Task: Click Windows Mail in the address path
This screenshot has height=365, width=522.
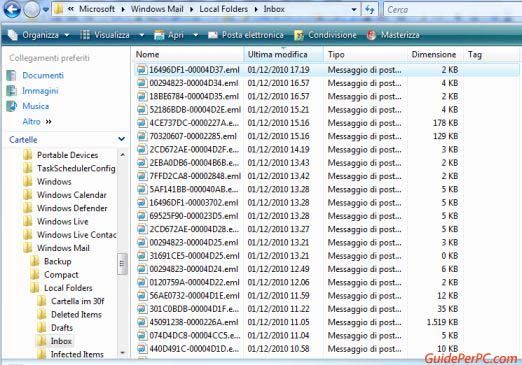Action: (157, 9)
